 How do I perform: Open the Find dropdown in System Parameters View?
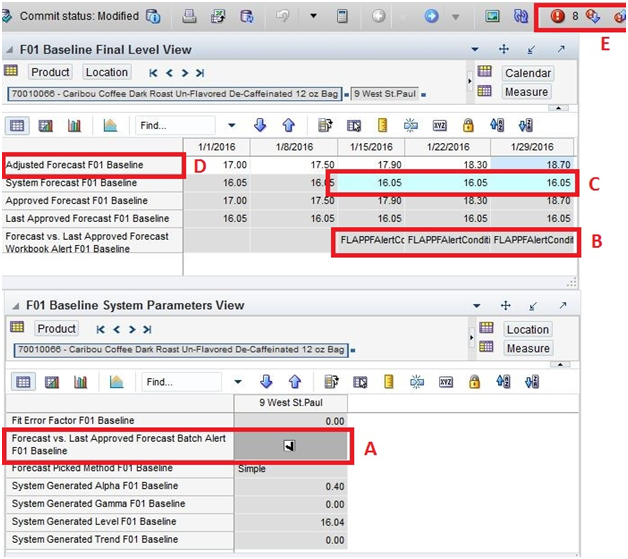(x=238, y=382)
